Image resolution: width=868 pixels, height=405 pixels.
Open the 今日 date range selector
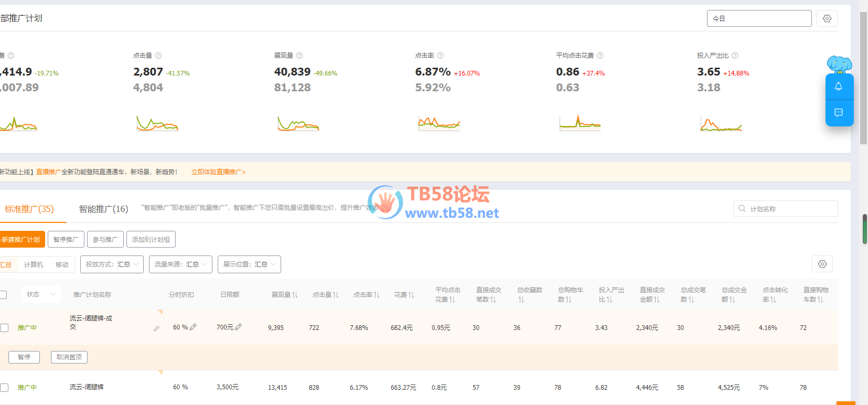[759, 18]
